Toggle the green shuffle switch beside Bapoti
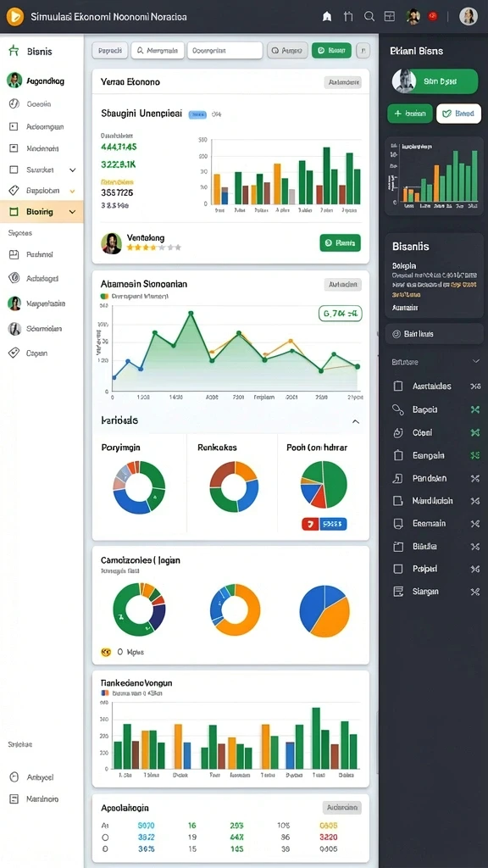The width and height of the screenshot is (488, 868). [474, 409]
